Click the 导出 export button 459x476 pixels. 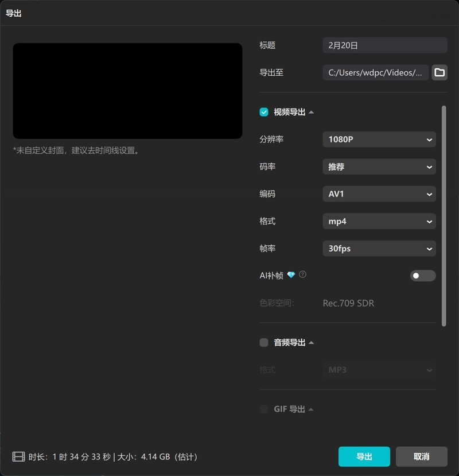(364, 456)
